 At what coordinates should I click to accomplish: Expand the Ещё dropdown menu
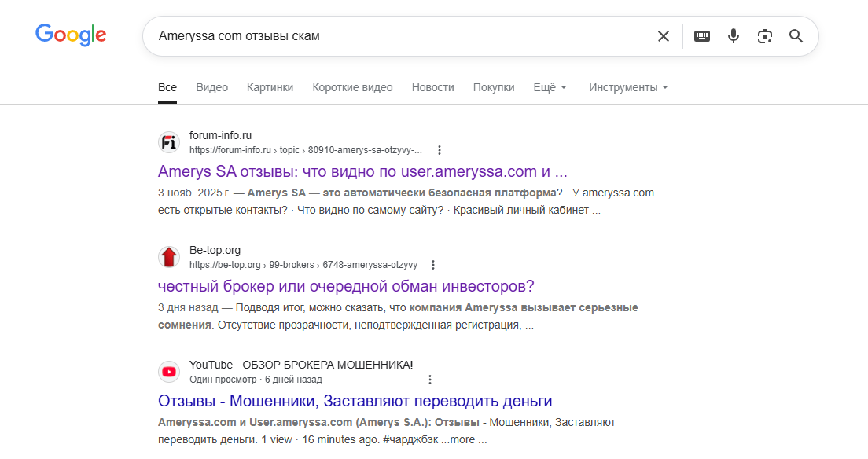coord(550,87)
